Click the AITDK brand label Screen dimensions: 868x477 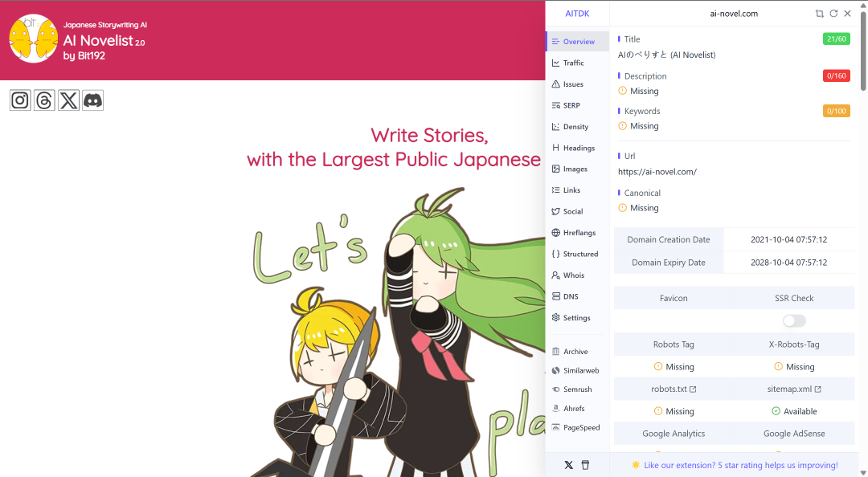pyautogui.click(x=577, y=14)
